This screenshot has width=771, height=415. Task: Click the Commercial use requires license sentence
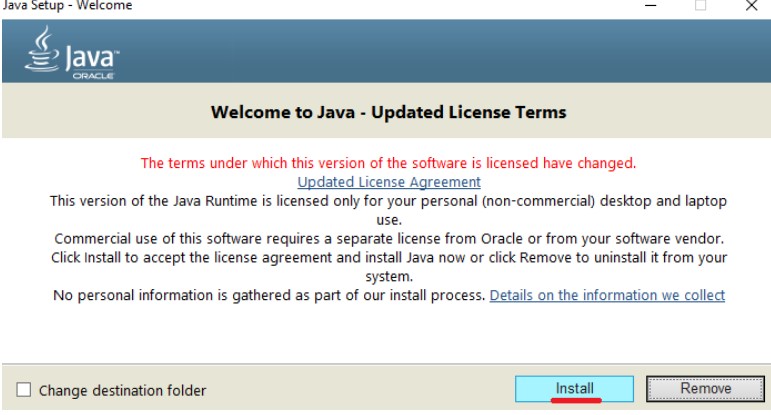(388, 239)
